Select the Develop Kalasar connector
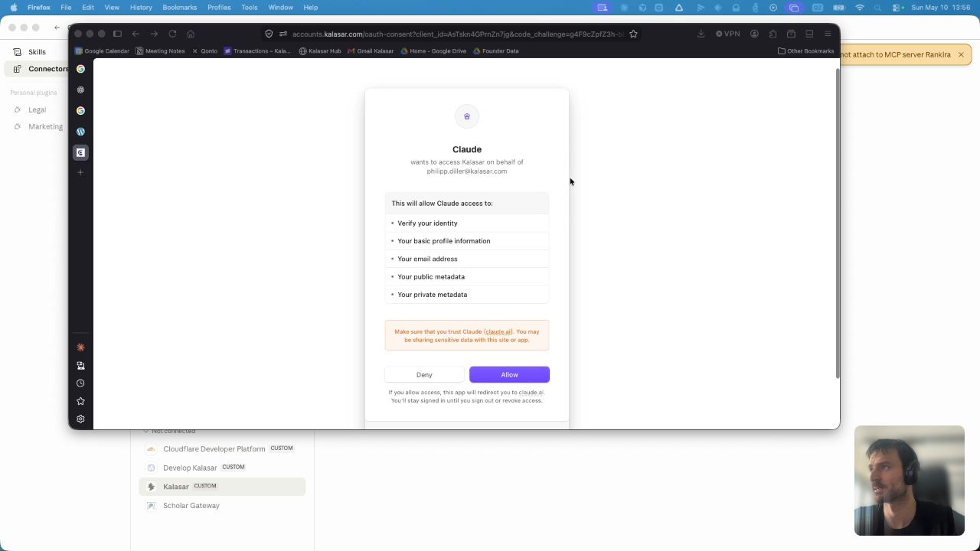This screenshot has width=980, height=551. (x=222, y=468)
